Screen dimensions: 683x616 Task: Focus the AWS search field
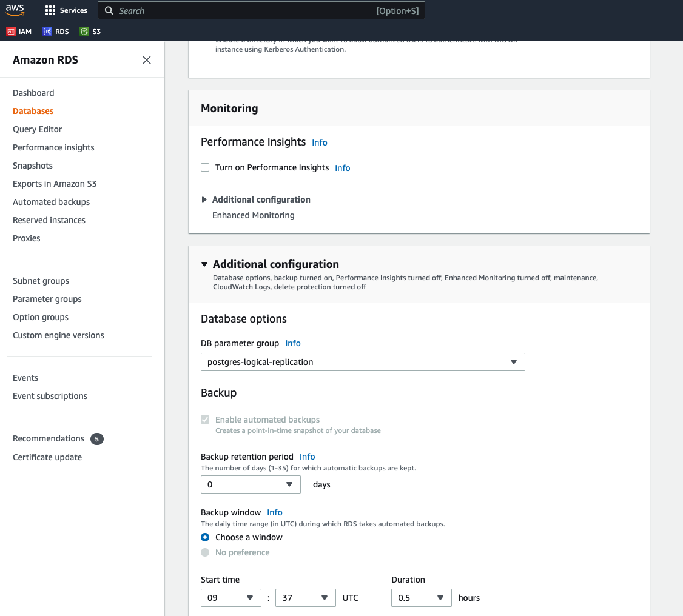pyautogui.click(x=261, y=10)
